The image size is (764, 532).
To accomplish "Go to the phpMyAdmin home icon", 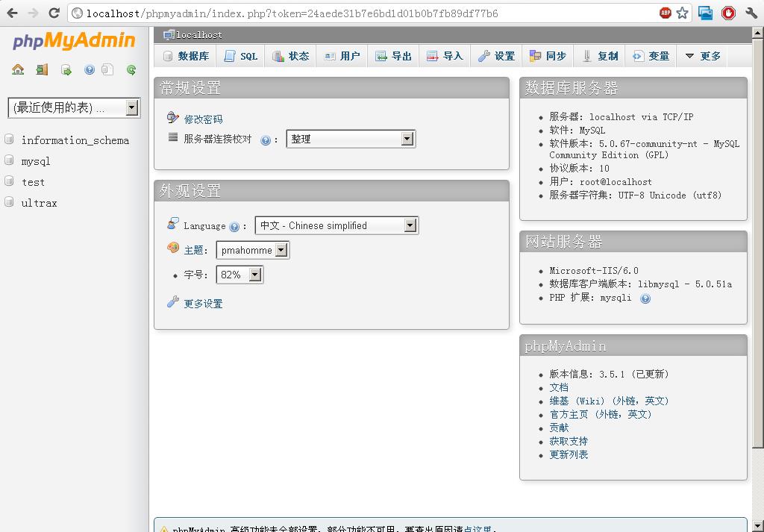I will tap(18, 69).
